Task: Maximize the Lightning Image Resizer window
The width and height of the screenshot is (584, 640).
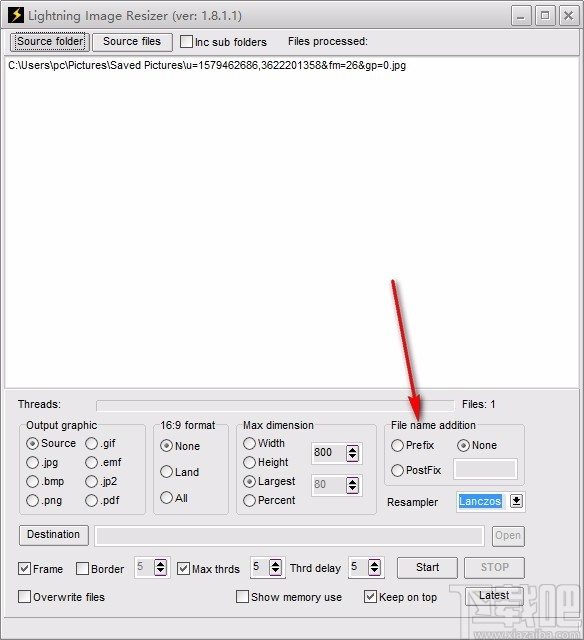Action: [545, 16]
